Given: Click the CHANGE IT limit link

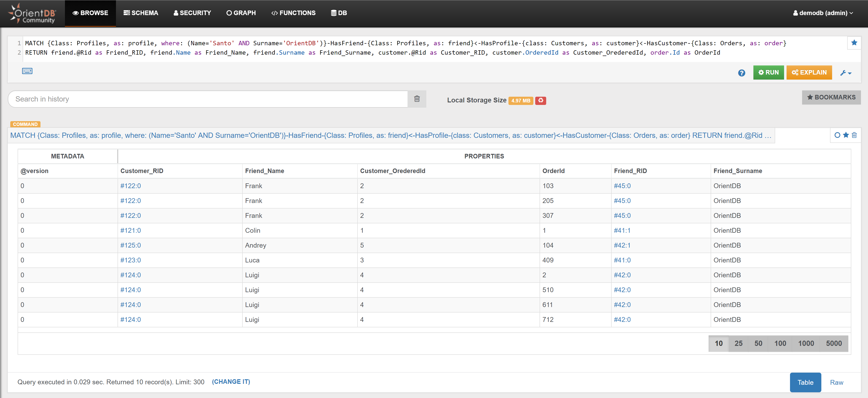Looking at the screenshot, I should [231, 382].
